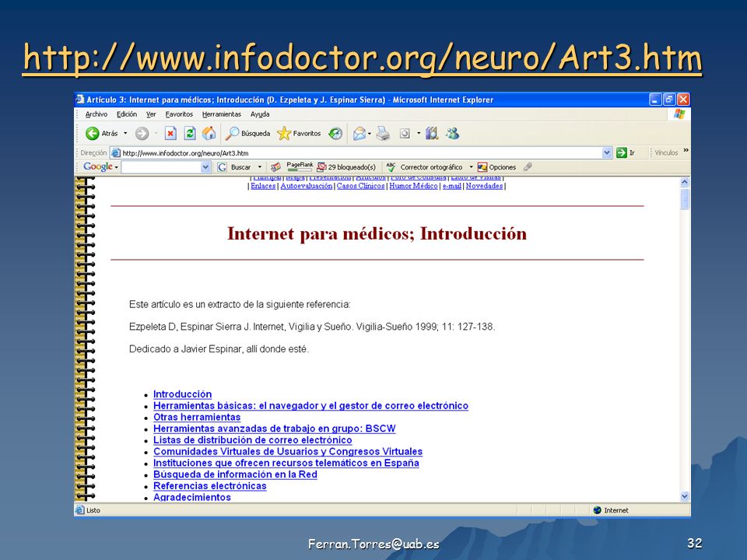Click the Internet zone globe in status bar

tap(598, 510)
